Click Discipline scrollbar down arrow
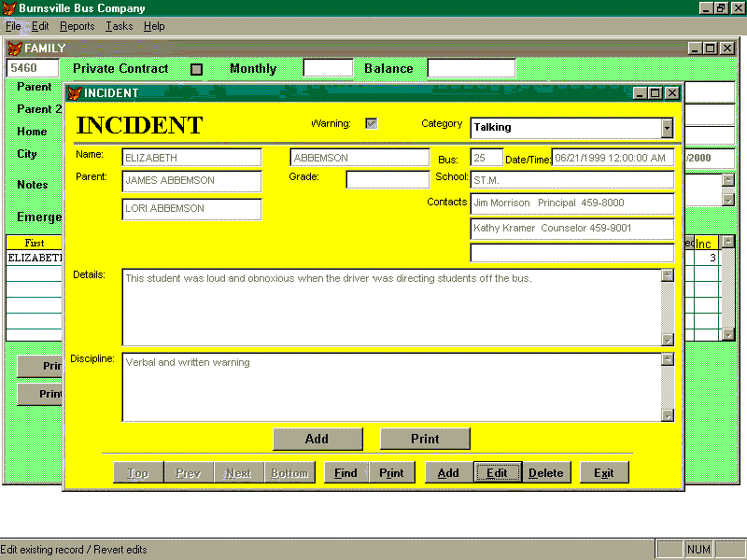747x560 pixels. click(668, 415)
